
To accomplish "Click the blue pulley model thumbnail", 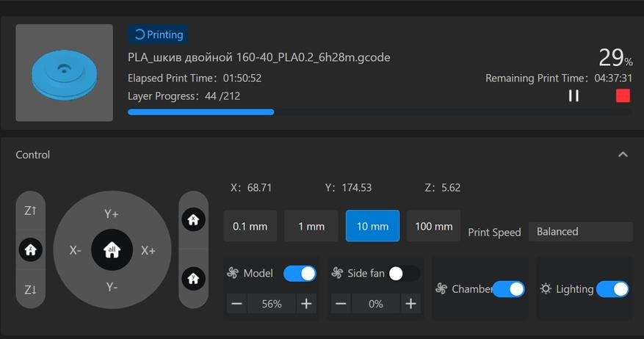I will [64, 73].
